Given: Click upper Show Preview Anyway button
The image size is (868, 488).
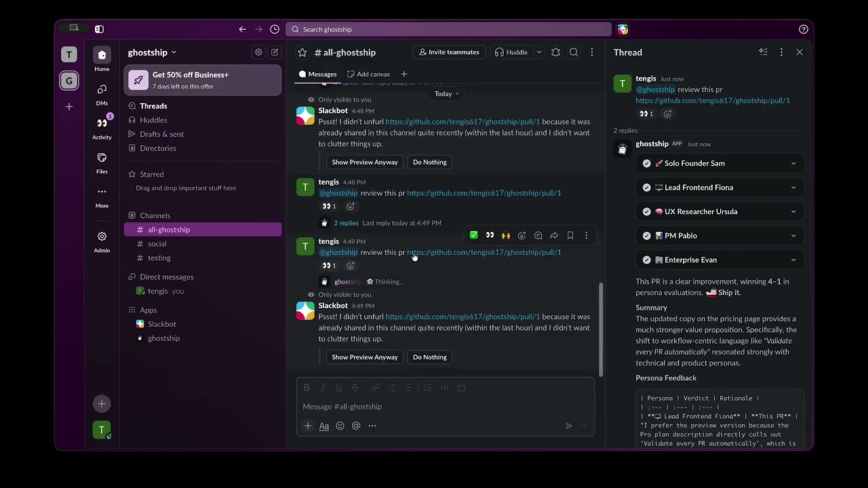Looking at the screenshot, I should click(365, 162).
